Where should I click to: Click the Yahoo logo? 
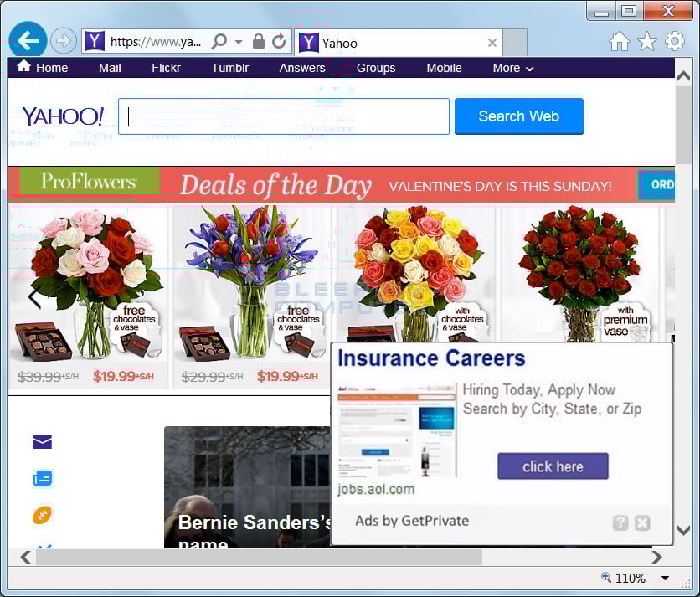point(63,116)
